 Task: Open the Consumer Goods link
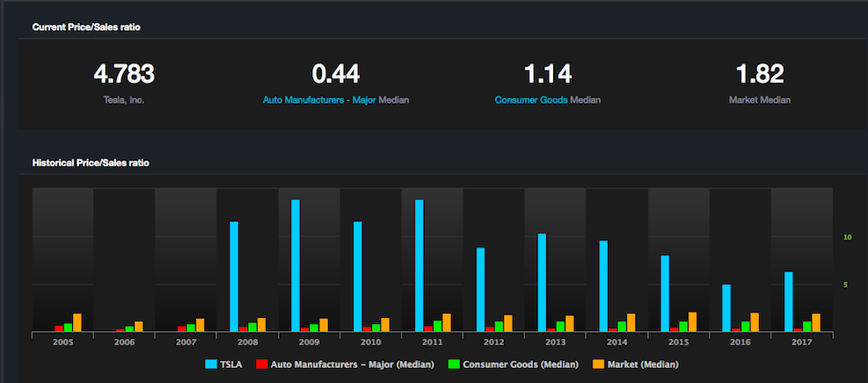click(531, 100)
